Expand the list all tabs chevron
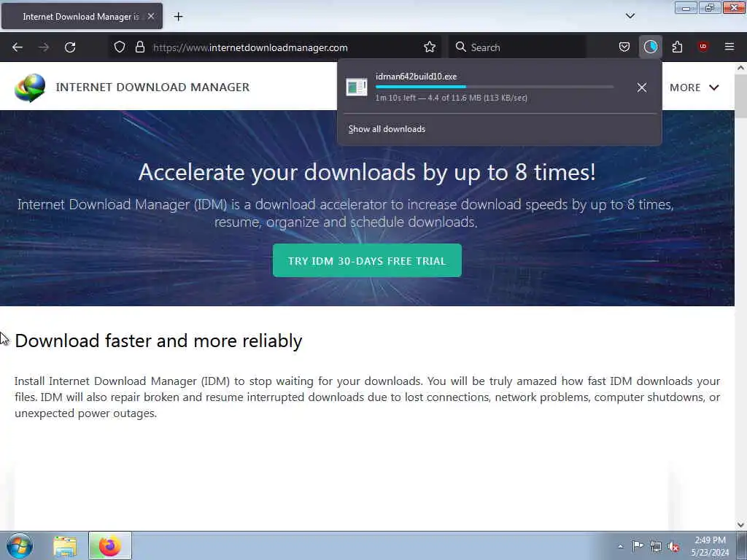 tap(630, 16)
